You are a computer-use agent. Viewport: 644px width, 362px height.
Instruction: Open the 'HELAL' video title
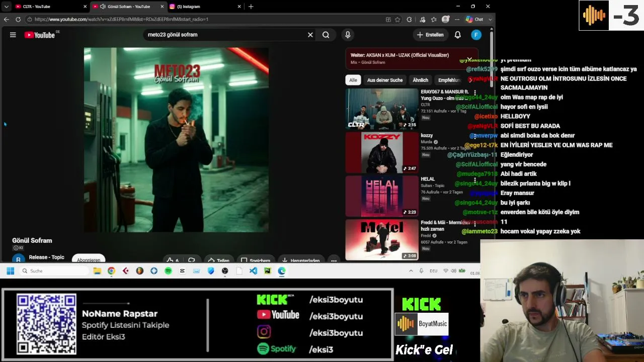click(x=428, y=179)
